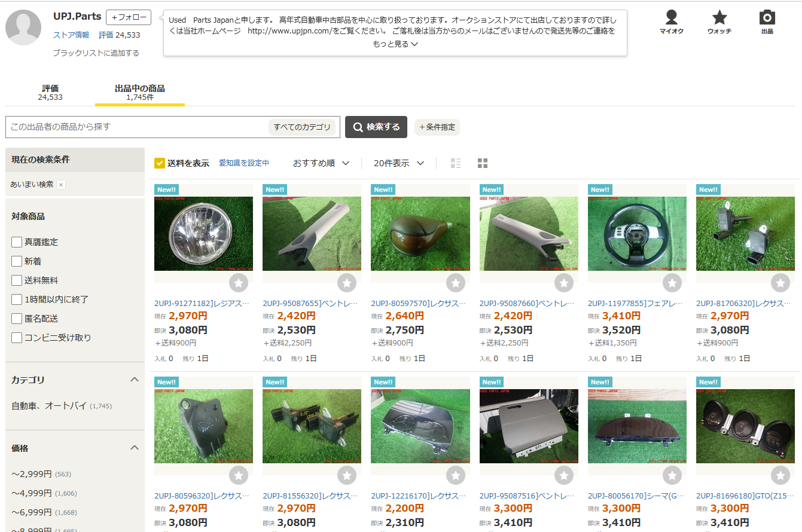Click the 愛知県を設定中 link
This screenshot has width=802, height=532.
(x=244, y=163)
